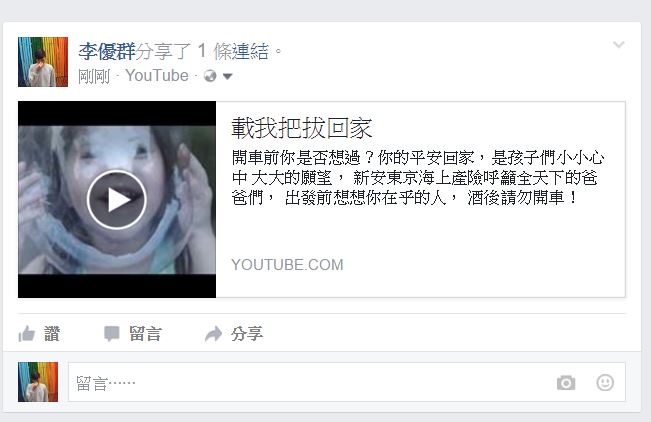Open the 載我把拔回家 video title
The width and height of the screenshot is (651, 422).
click(x=301, y=128)
